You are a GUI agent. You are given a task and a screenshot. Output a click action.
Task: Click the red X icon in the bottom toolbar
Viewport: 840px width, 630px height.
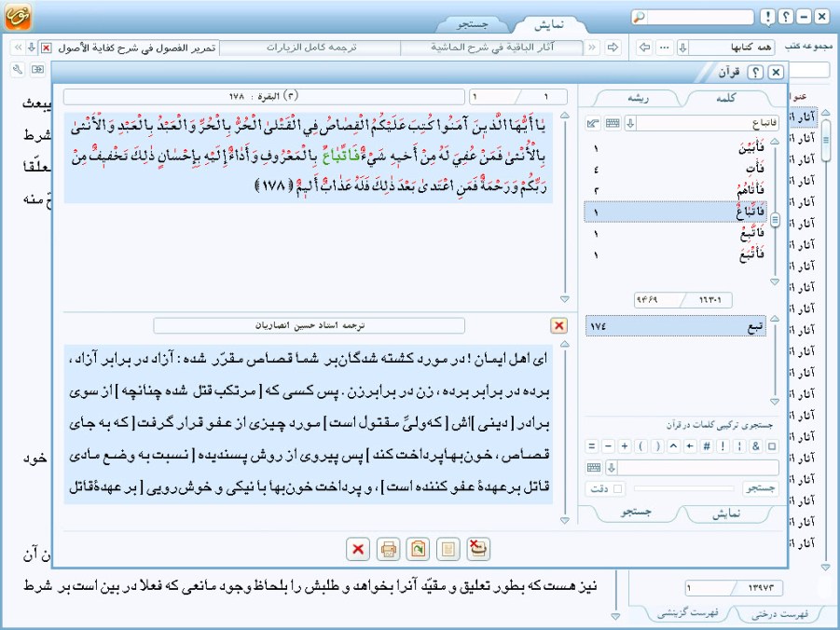[x=358, y=549]
